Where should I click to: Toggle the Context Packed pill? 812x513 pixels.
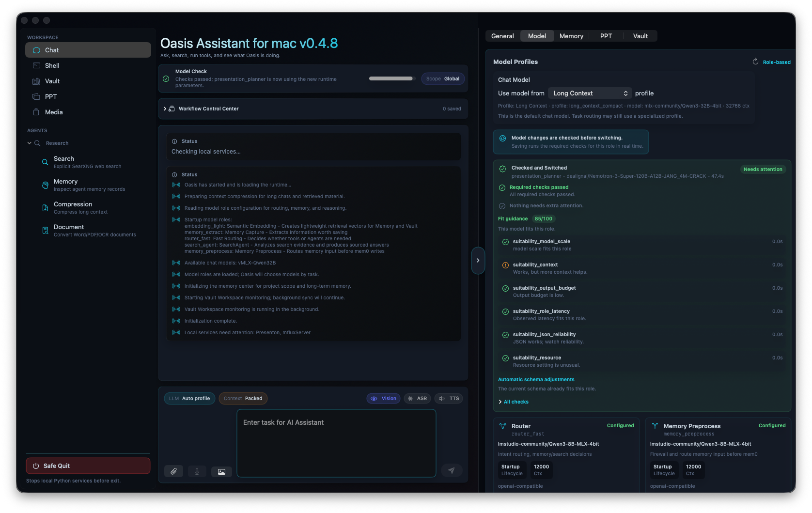click(x=243, y=399)
